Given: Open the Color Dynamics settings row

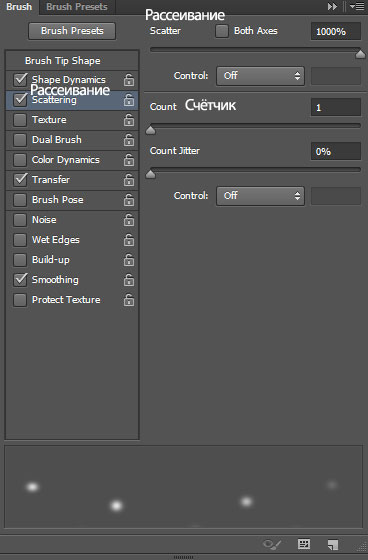Looking at the screenshot, I should (x=72, y=160).
